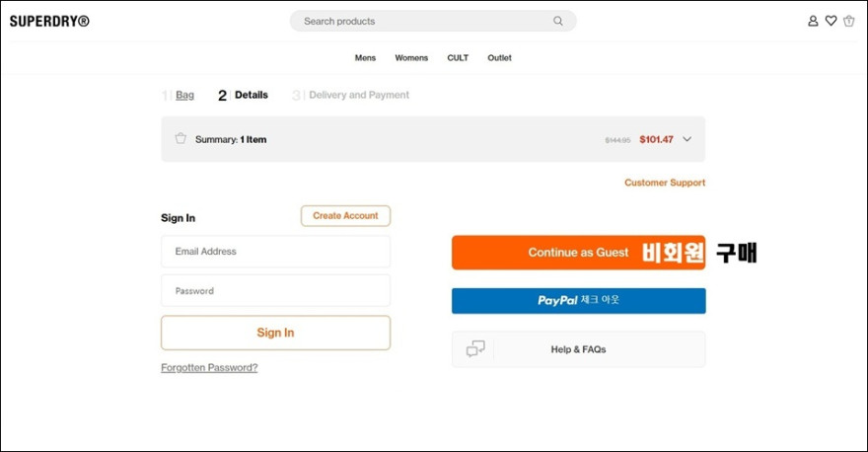Click the bag icon beside Summary

coord(181,138)
